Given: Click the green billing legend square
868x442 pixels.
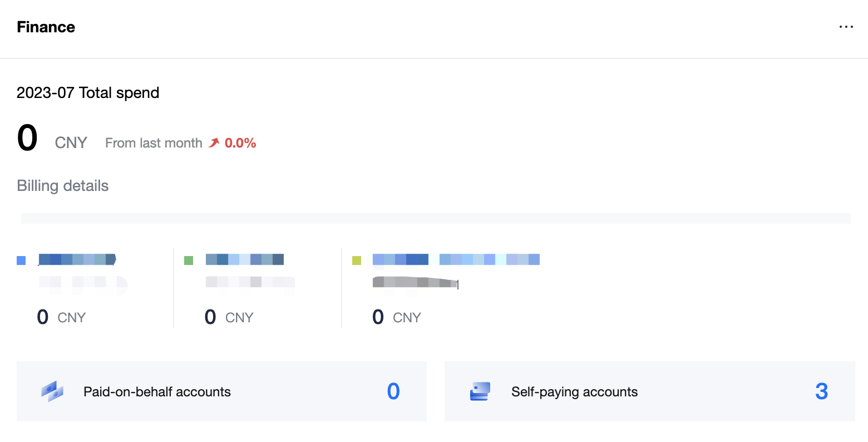Looking at the screenshot, I should 189,261.
